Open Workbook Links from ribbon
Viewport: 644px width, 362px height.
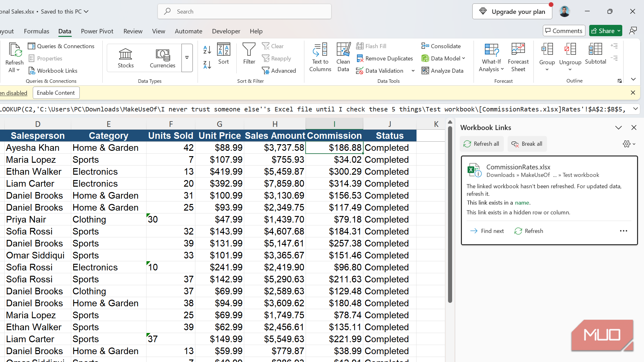(x=53, y=71)
